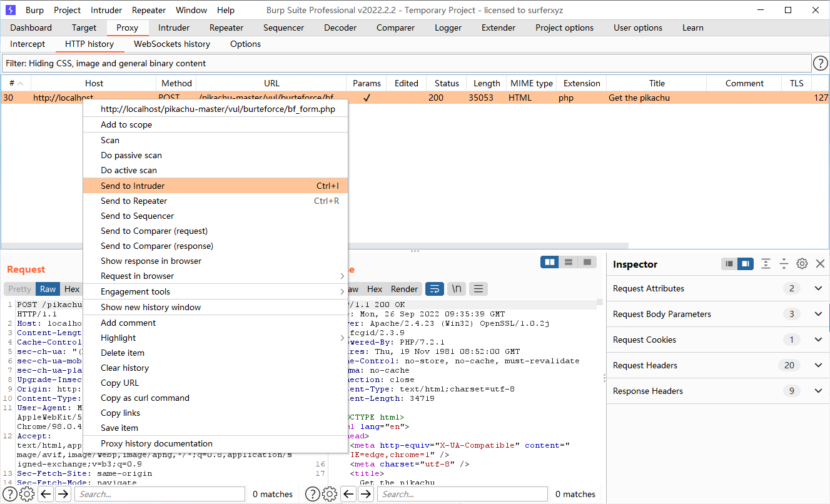
Task: Click Copy as curl command
Action: click(145, 398)
